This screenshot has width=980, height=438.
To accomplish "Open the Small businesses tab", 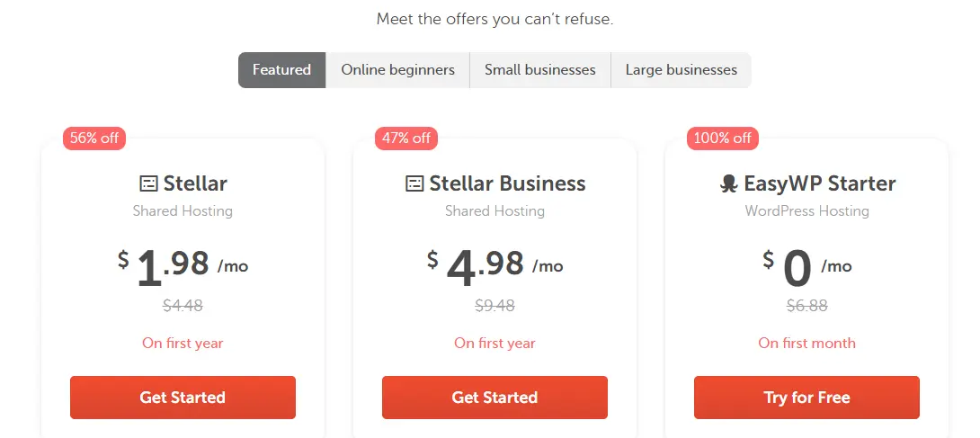I will point(540,70).
